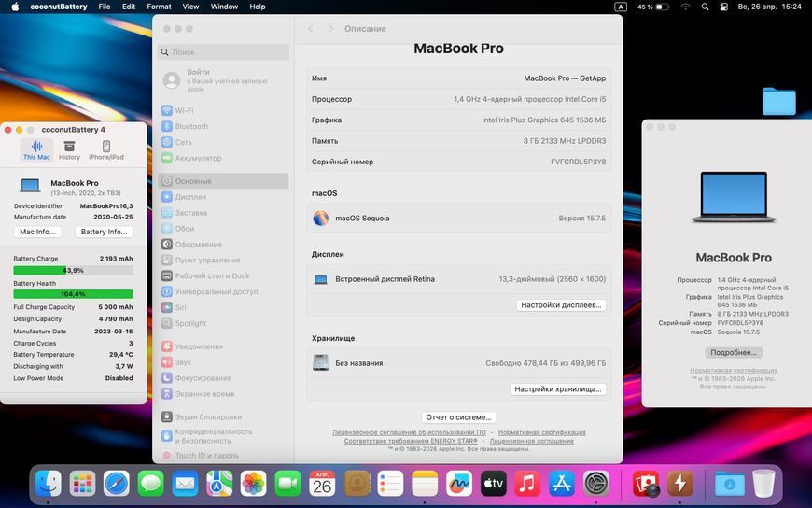Launch Safari from the Dock
812x508 pixels.
117,484
